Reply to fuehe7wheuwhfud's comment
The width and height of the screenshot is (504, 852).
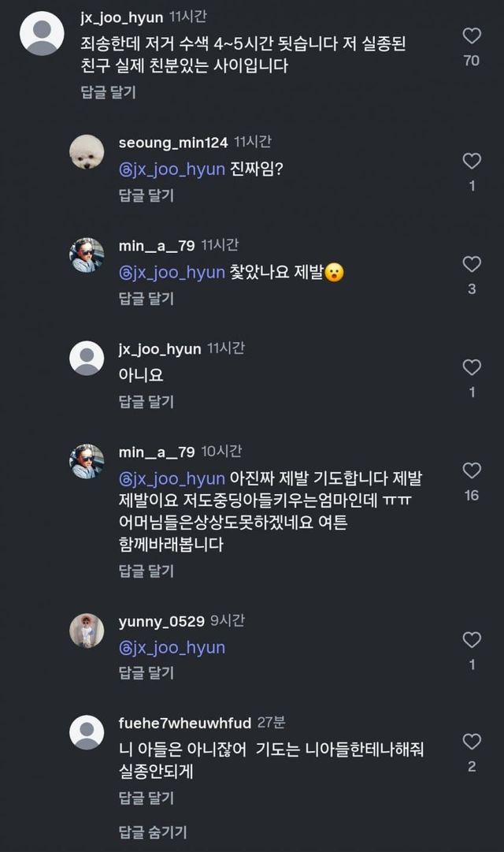pos(146,798)
